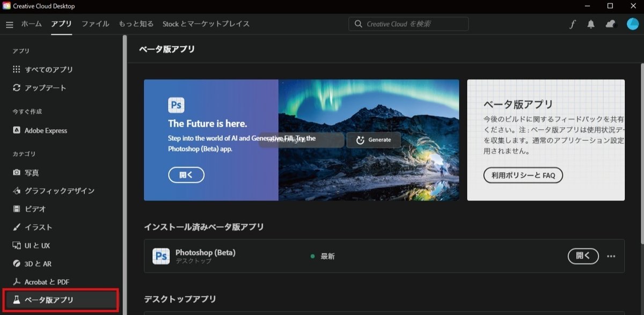Screen dimensions: 644x315
Task: Click the brush icon beside イラスト
Action: click(x=17, y=227)
